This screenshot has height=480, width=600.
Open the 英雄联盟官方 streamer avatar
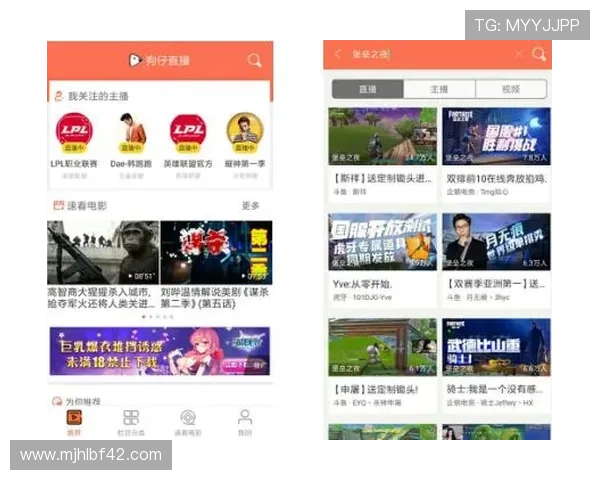(188, 132)
